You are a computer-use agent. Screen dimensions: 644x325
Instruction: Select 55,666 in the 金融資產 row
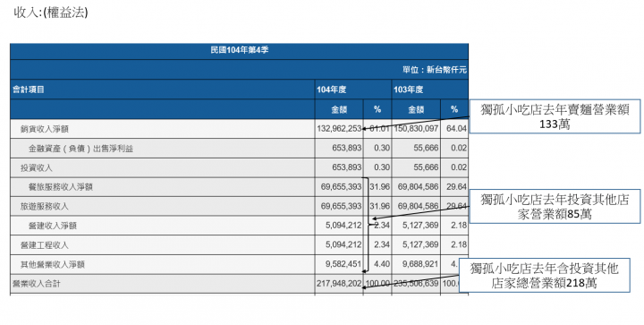(426, 148)
